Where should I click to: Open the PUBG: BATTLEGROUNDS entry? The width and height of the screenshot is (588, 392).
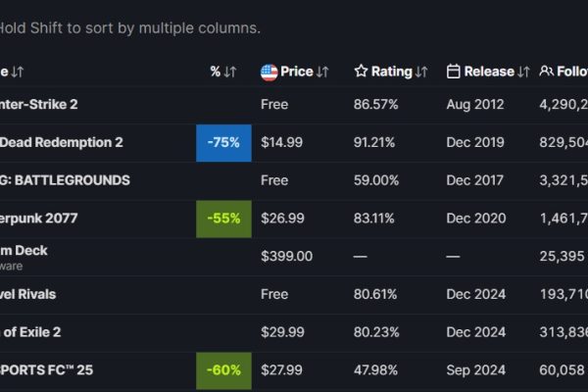(x=65, y=180)
